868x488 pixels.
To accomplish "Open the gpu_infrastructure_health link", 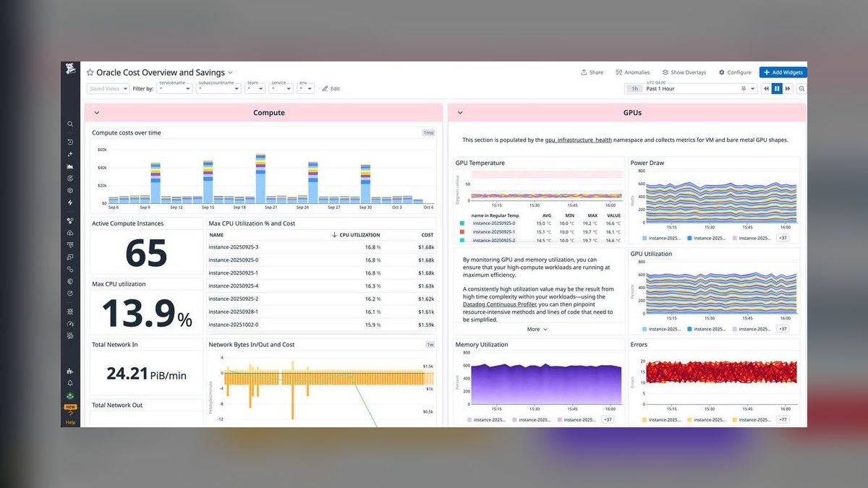I will coord(578,140).
